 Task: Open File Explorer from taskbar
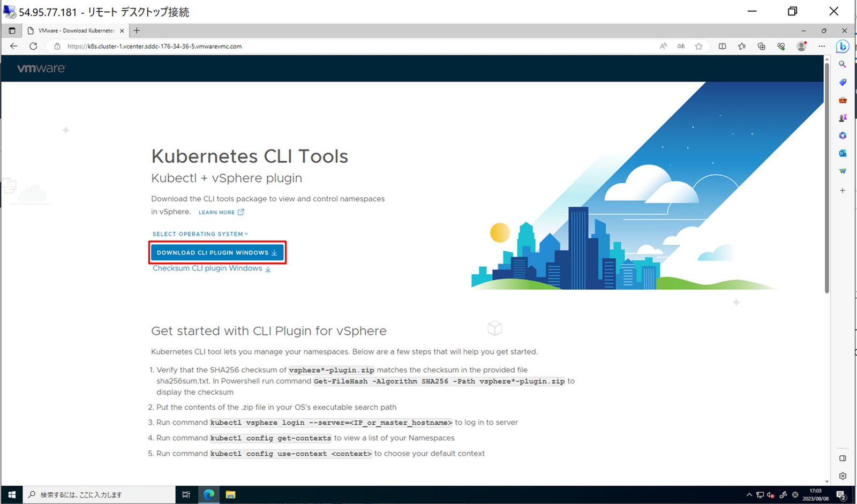point(230,494)
